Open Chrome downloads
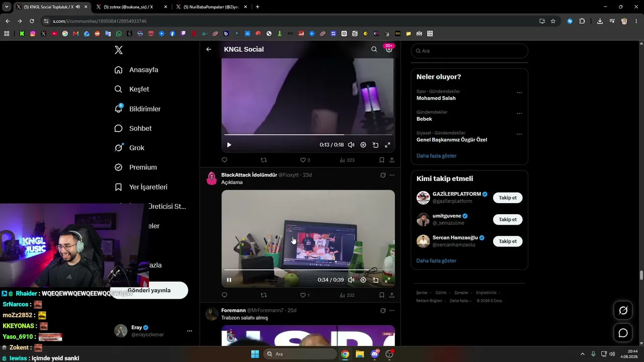The width and height of the screenshot is (644, 362). [x=600, y=21]
